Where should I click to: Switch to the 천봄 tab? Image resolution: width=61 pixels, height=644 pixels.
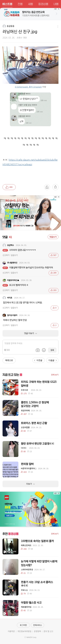point(20,4)
